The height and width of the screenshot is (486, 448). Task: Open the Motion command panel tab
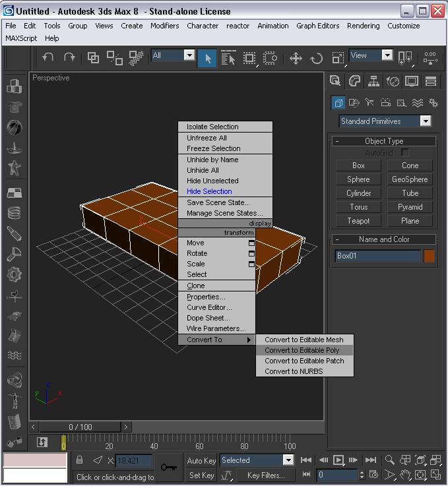(x=393, y=81)
